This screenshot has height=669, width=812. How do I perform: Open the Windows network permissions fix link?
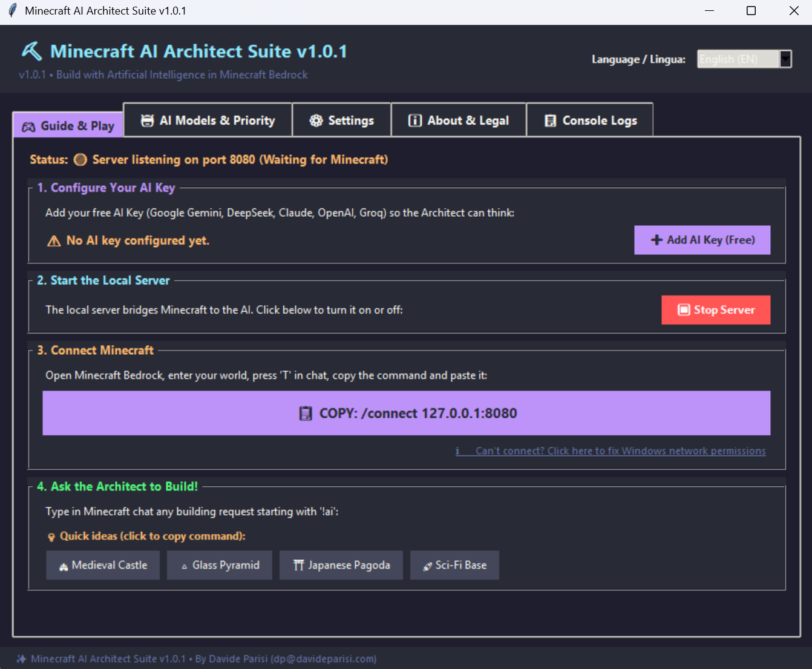coord(611,451)
